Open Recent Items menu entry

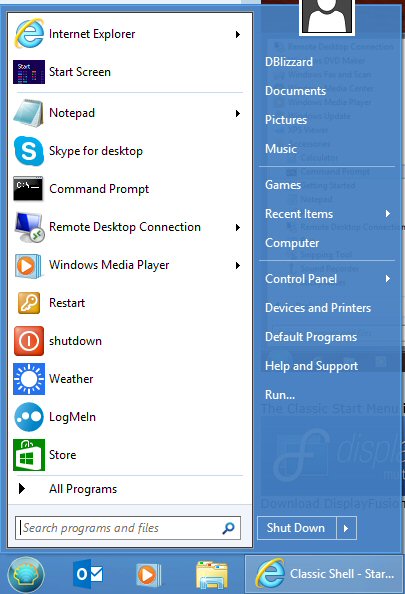point(299,214)
